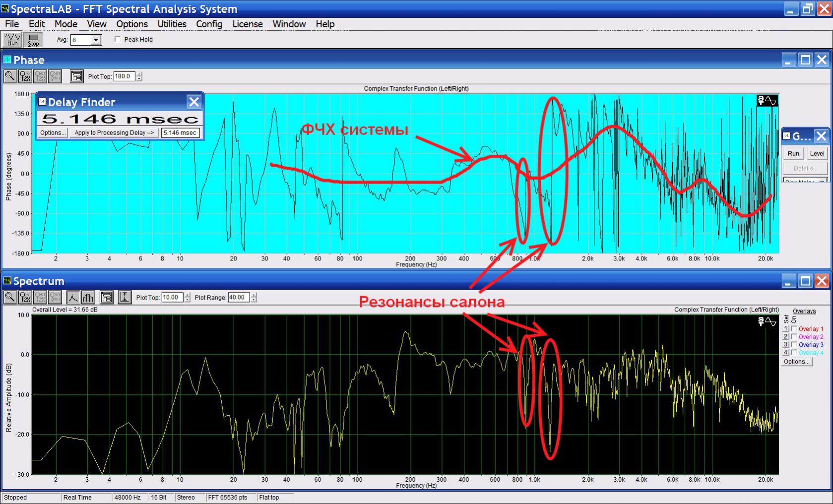Open the Mode menu
Image resolution: width=833 pixels, height=504 pixels.
click(x=65, y=24)
